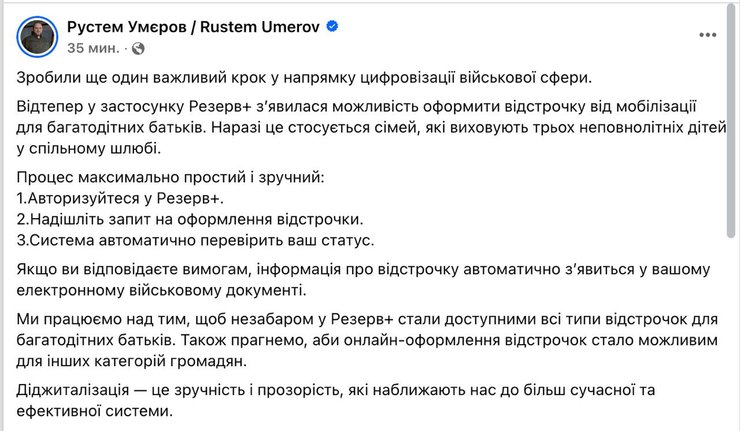Click the author name Рустем Умєров / Rustem Umerov
Screen dimensions: 740x431
coord(191,27)
